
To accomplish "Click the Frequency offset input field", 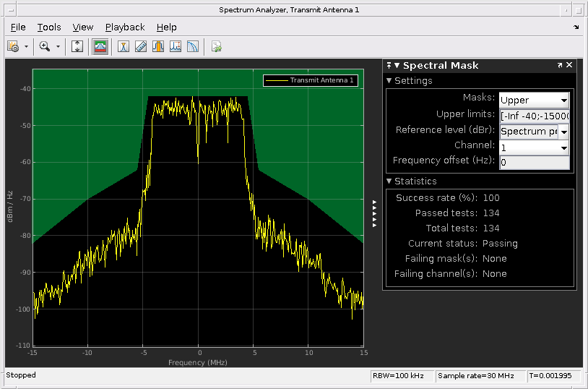I will [x=534, y=163].
